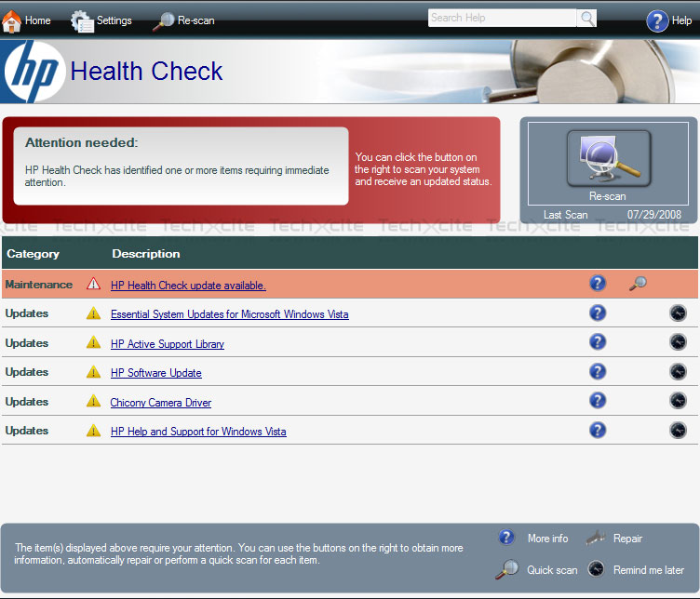Image resolution: width=700 pixels, height=599 pixels.
Task: Click Re-scan in the top toolbar
Action: coord(184,20)
